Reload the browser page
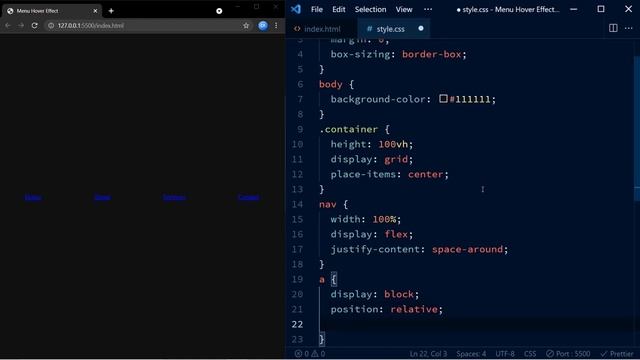The width and height of the screenshot is (640, 360). click(35, 25)
